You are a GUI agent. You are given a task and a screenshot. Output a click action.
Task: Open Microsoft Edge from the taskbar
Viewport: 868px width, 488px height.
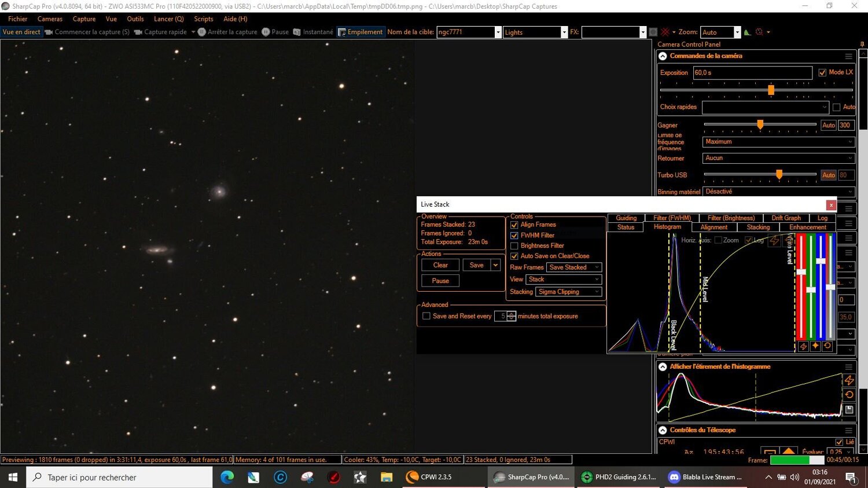click(227, 477)
